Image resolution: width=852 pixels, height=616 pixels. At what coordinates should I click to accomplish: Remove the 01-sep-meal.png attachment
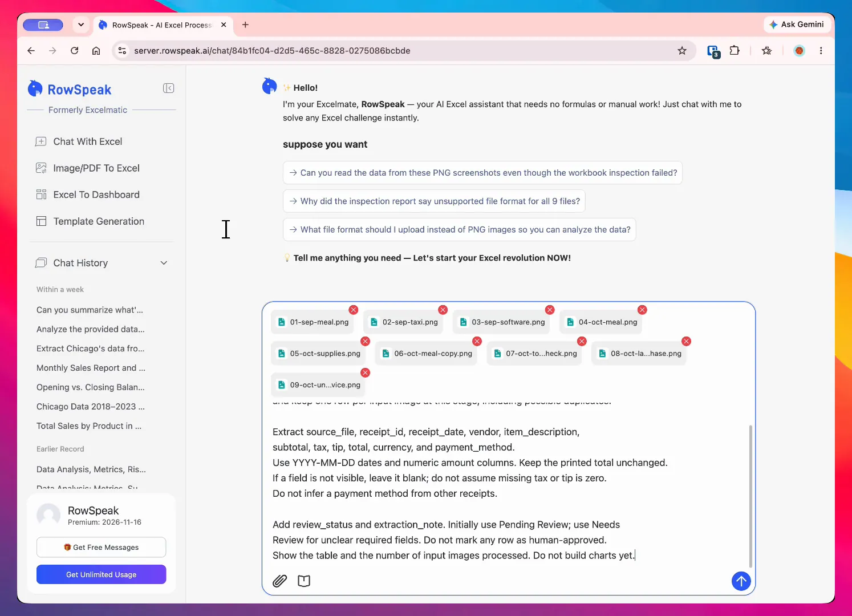(x=354, y=310)
